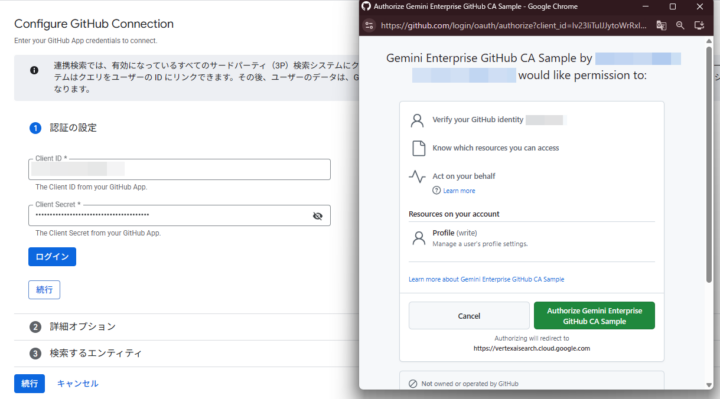This screenshot has height=399, width=720.
Task: Click the popup scrollbar down arrow
Action: pyautogui.click(x=709, y=385)
